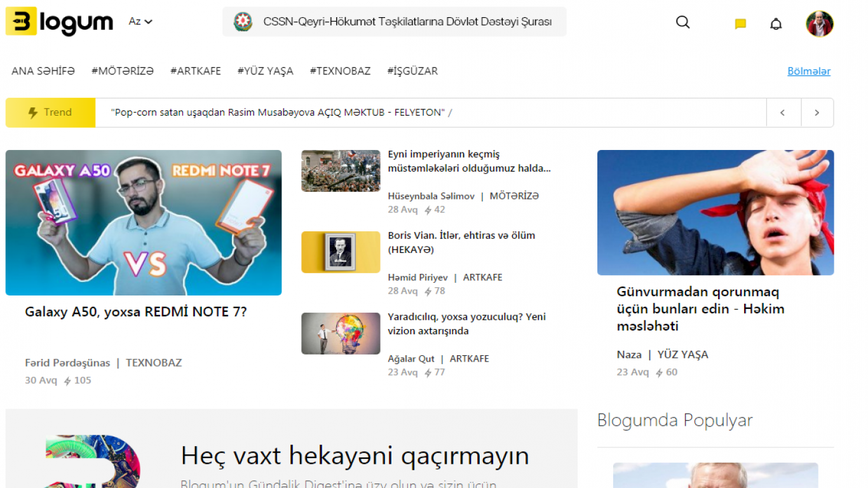Open the Bölmələr sections link
This screenshot has width=868, height=488.
click(x=808, y=71)
